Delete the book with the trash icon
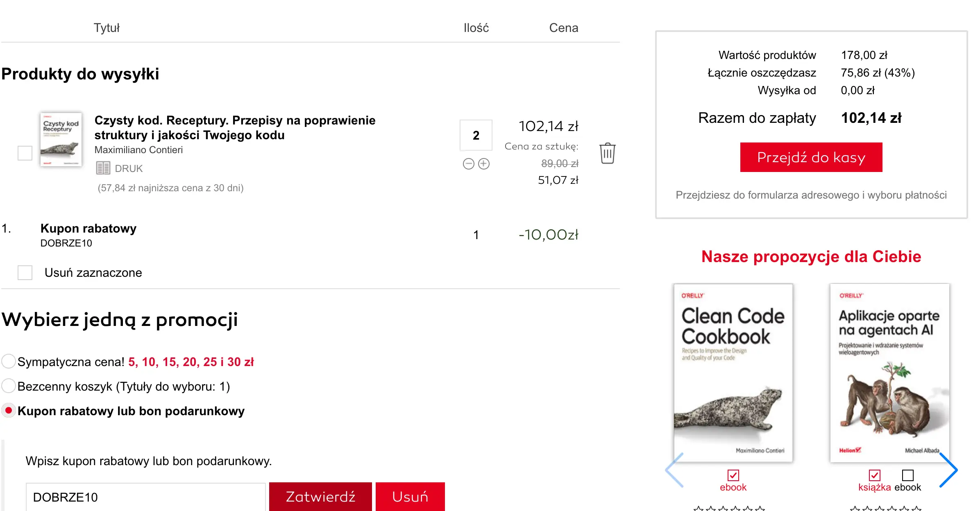Image resolution: width=980 pixels, height=511 pixels. click(607, 153)
